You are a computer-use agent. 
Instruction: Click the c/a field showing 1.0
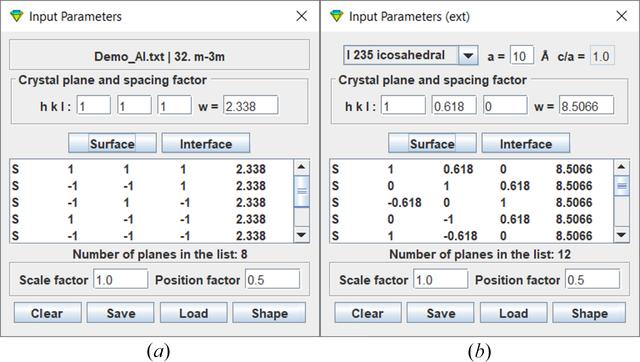pos(602,56)
